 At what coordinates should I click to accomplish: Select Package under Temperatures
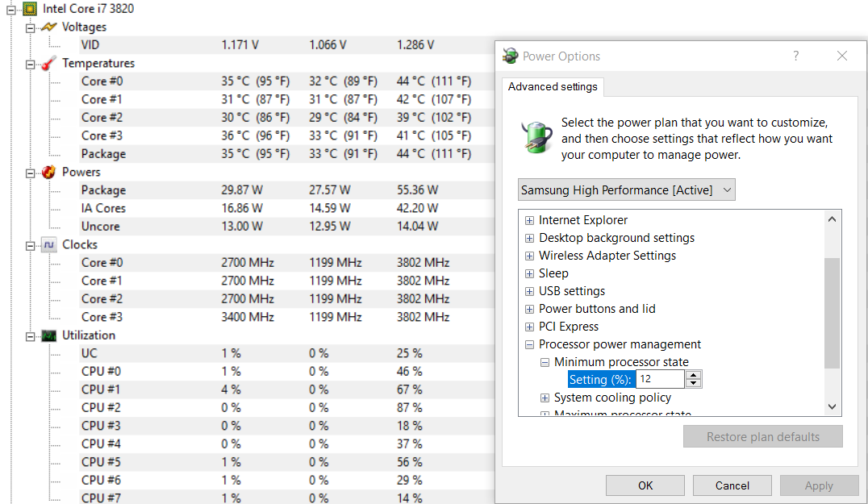tap(286, 154)
